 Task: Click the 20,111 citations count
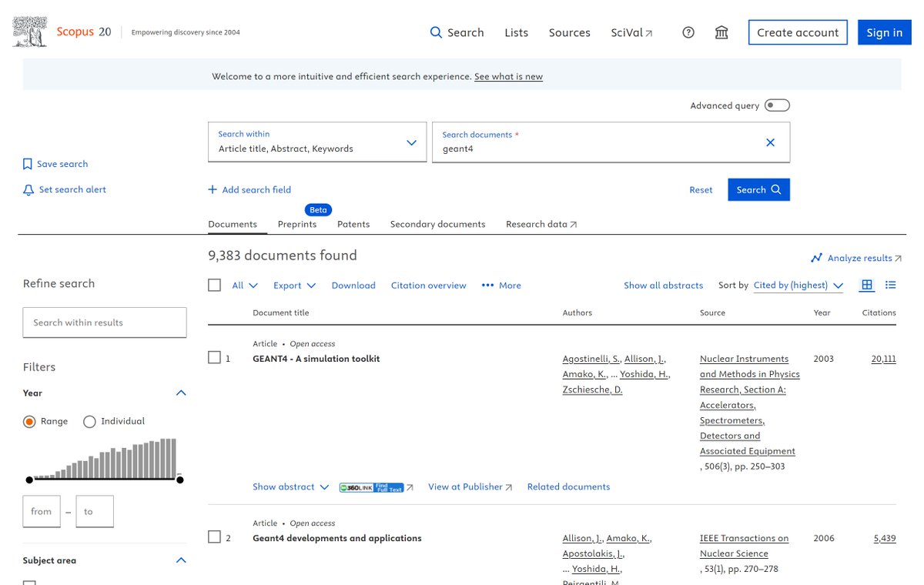[883, 359]
